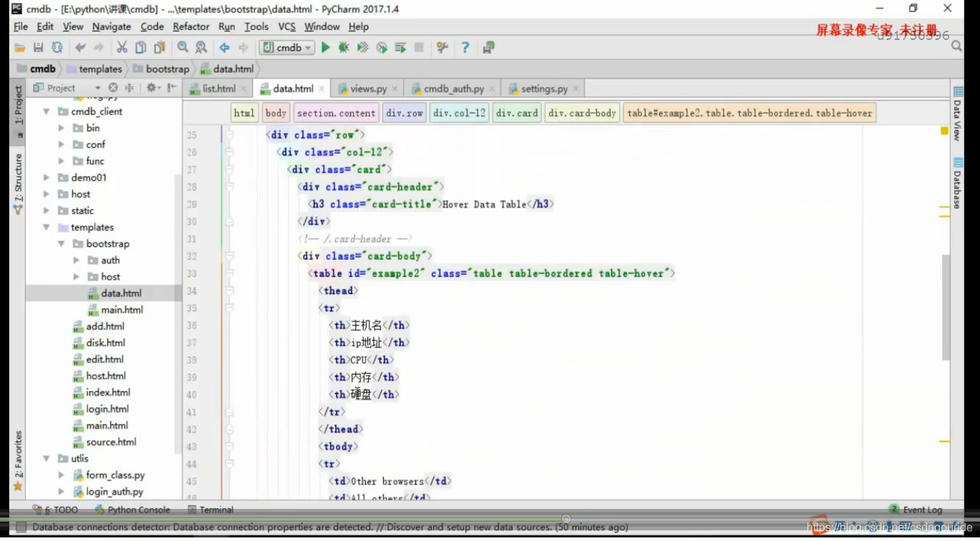Toggle the Python Console tool window

133,510
